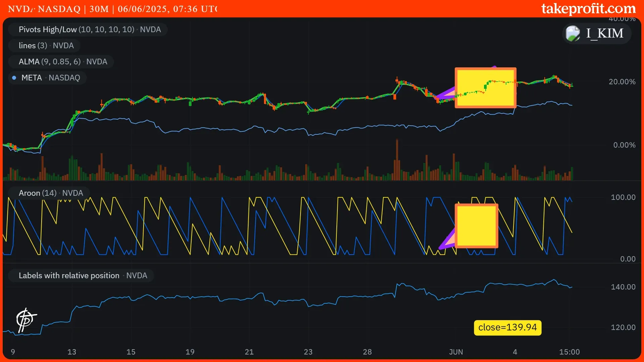Click the 15:00 time axis label
The image size is (644, 362).
pos(569,352)
